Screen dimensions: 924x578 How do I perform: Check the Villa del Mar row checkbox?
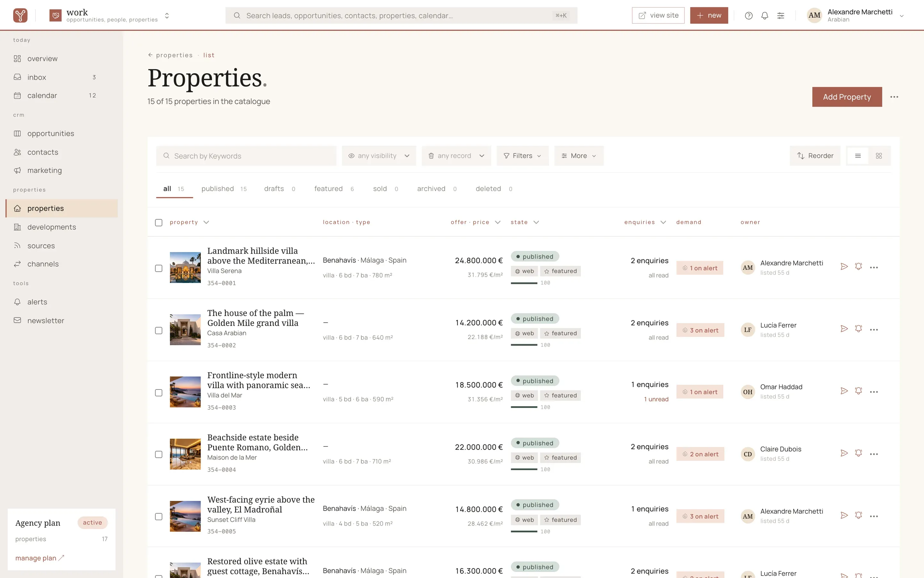click(x=159, y=393)
